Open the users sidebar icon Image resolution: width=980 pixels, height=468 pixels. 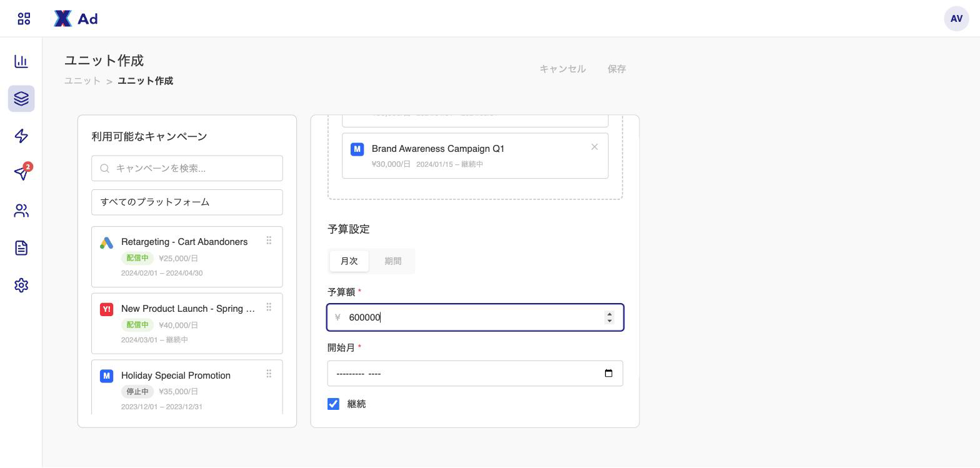21,211
